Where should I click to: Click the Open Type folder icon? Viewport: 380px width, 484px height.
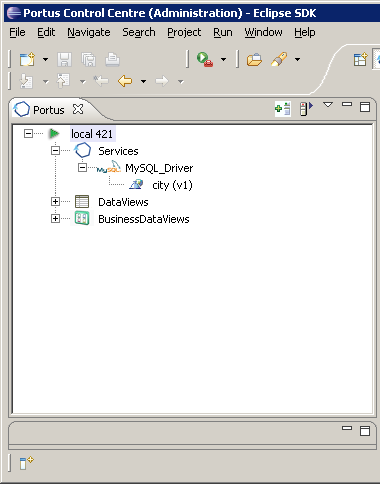(254, 60)
